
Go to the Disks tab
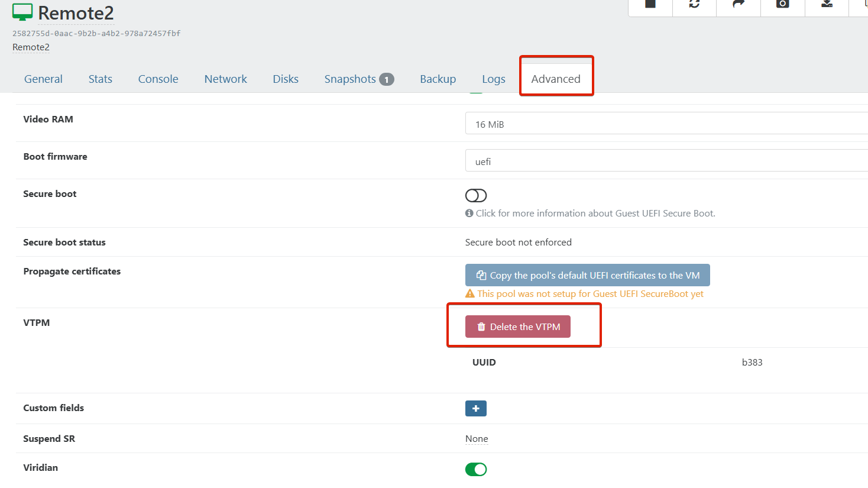[x=286, y=79]
